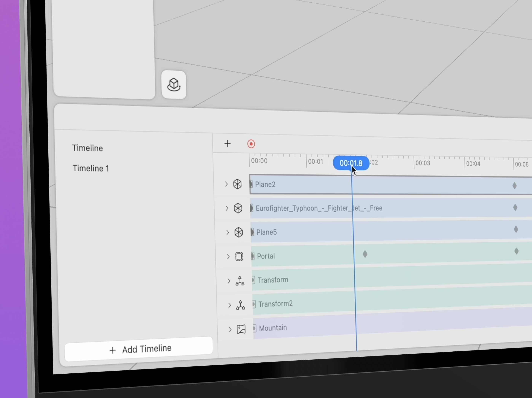The image size is (532, 398).
Task: Click the Transform2 track hierarchy icon
Action: (x=240, y=305)
